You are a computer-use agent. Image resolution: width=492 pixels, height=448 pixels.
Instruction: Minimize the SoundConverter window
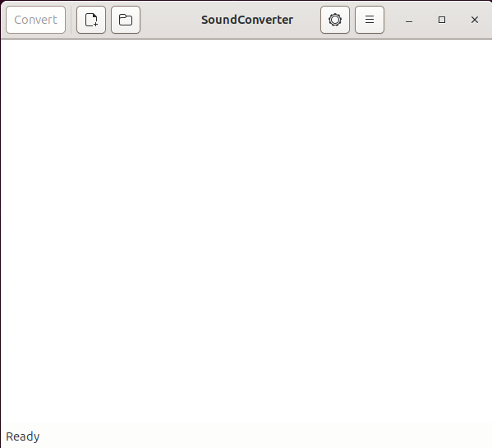tap(409, 20)
